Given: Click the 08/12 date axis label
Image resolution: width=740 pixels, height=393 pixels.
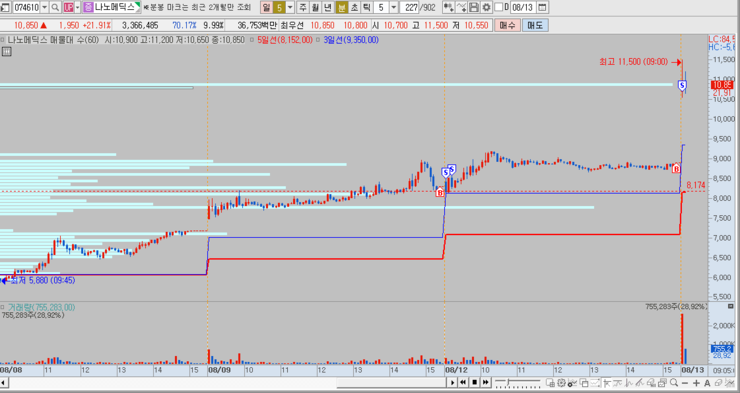Looking at the screenshot, I should [456, 370].
